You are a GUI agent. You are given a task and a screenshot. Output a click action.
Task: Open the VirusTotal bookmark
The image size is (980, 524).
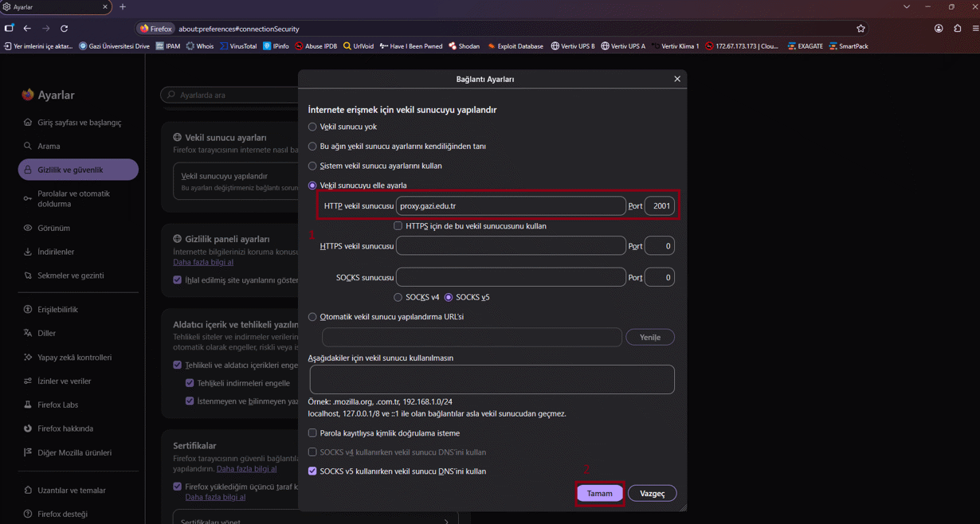238,46
